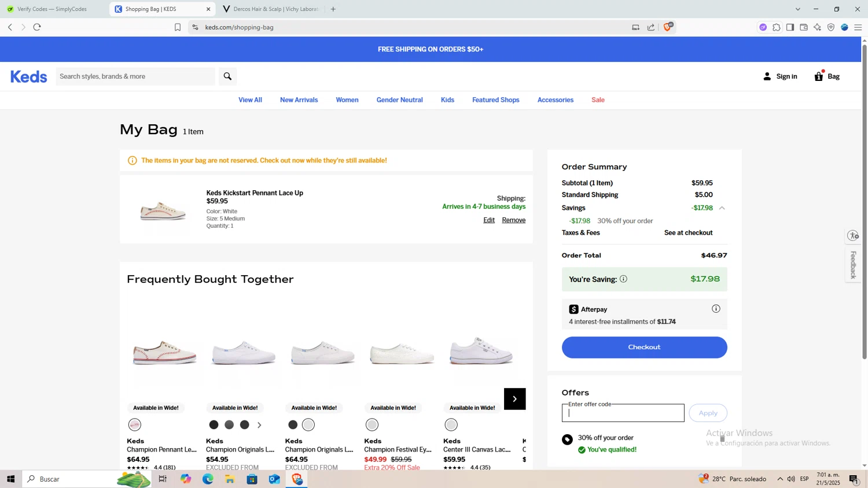
Task: Bookmark this page icon
Action: [178, 27]
